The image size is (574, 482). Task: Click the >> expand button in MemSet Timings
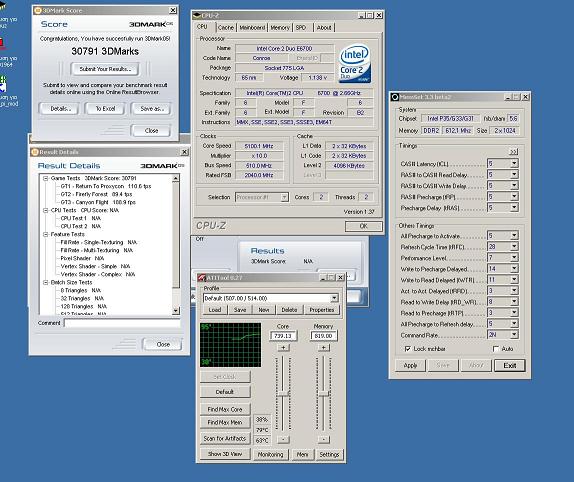(x=514, y=151)
